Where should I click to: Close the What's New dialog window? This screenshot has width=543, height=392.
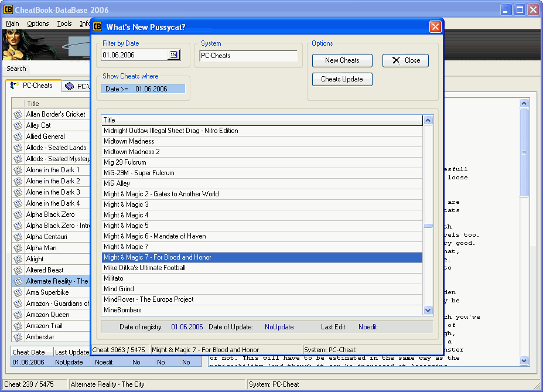coord(435,27)
